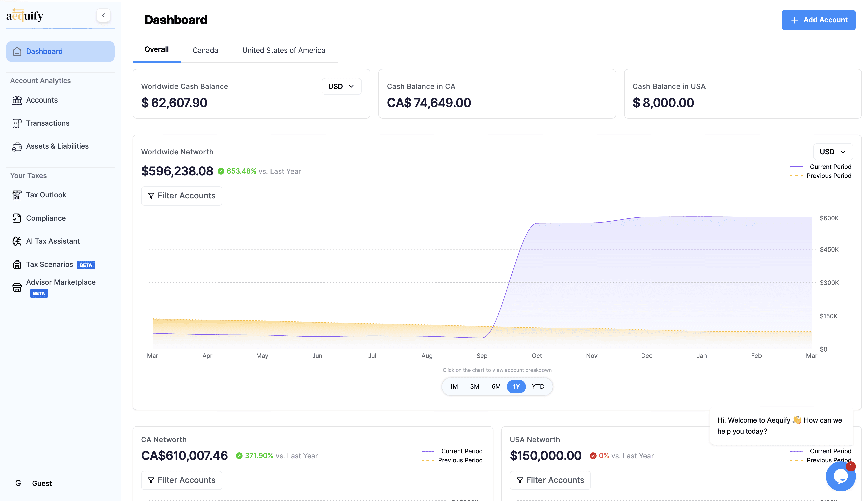868x501 pixels.
Task: Click the Accounts bank icon in sidebar
Action: click(x=17, y=100)
